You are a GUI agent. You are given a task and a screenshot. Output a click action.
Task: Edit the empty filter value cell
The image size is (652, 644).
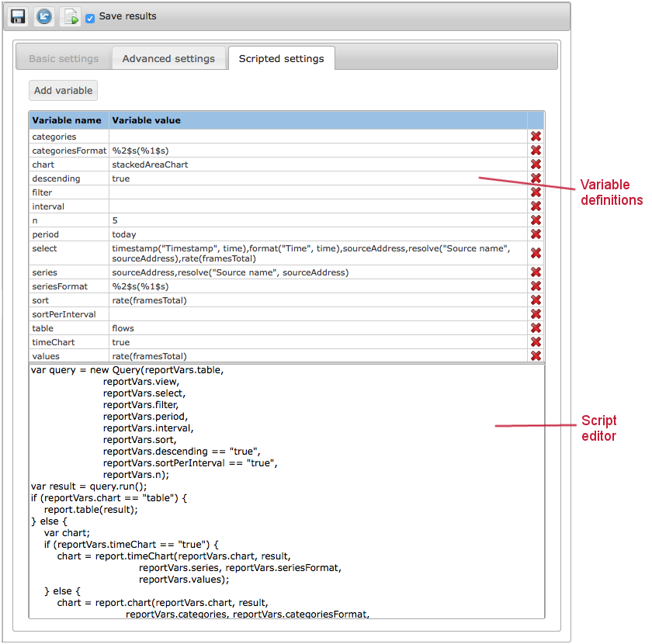(x=318, y=192)
